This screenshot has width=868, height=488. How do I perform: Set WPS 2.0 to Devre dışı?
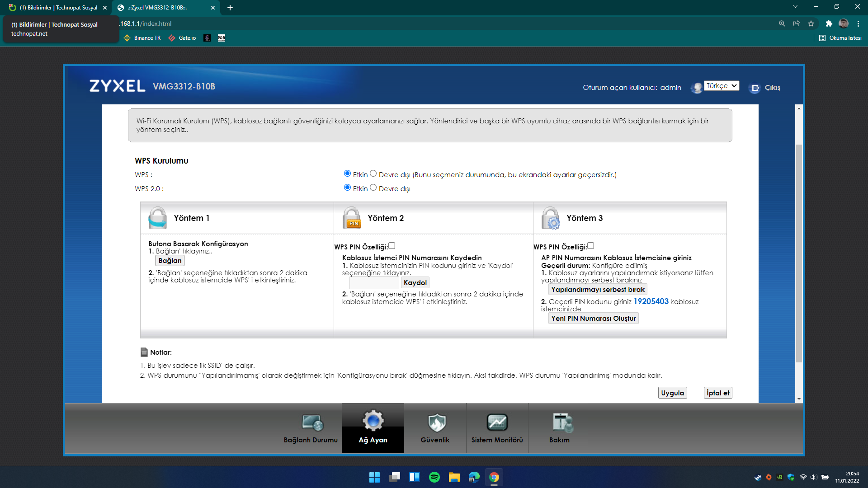coord(373,188)
